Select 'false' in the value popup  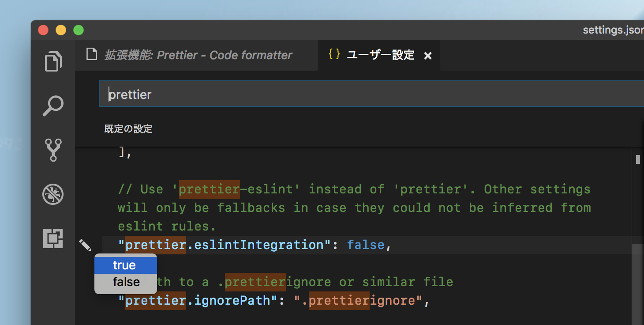[x=126, y=282]
